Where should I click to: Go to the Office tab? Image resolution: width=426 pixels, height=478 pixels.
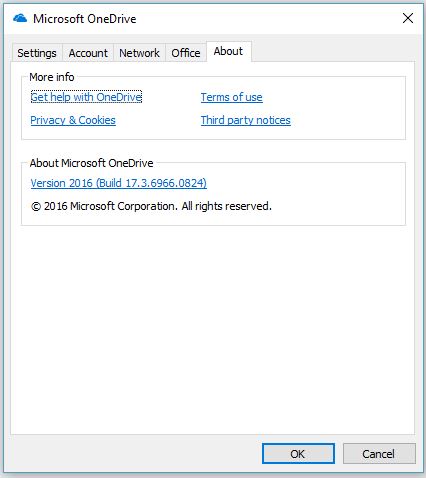186,53
